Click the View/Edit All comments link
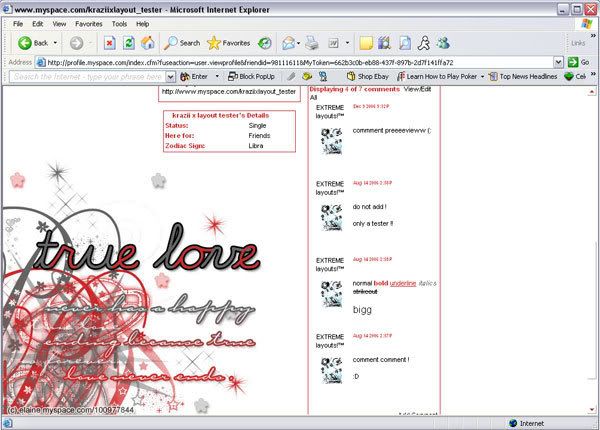The height and width of the screenshot is (430, 600). pyautogui.click(x=417, y=89)
